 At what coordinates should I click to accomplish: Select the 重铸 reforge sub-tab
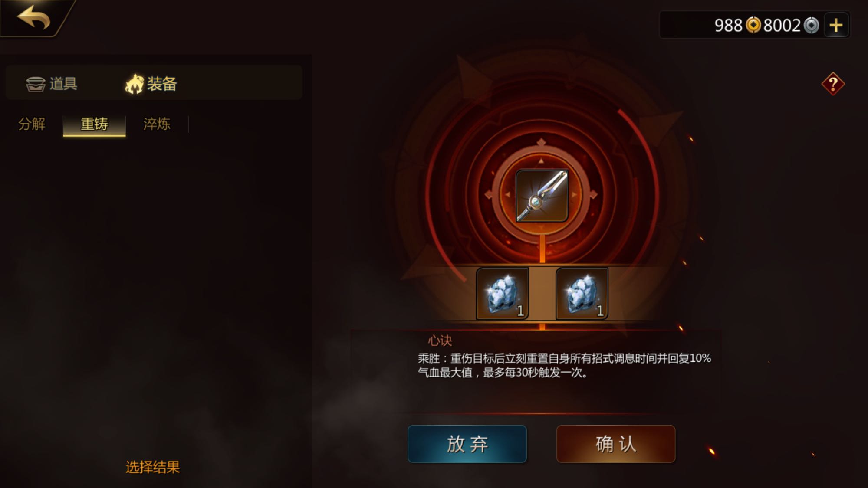94,124
